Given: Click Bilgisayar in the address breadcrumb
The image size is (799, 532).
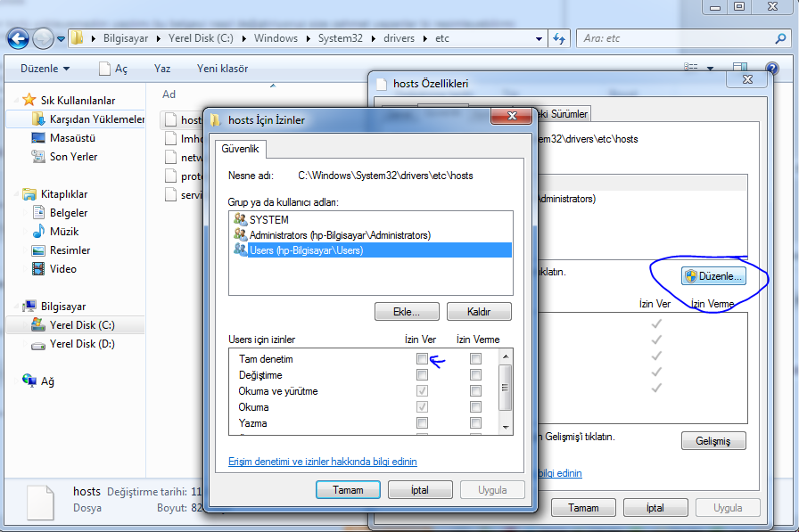Looking at the screenshot, I should pyautogui.click(x=126, y=38).
